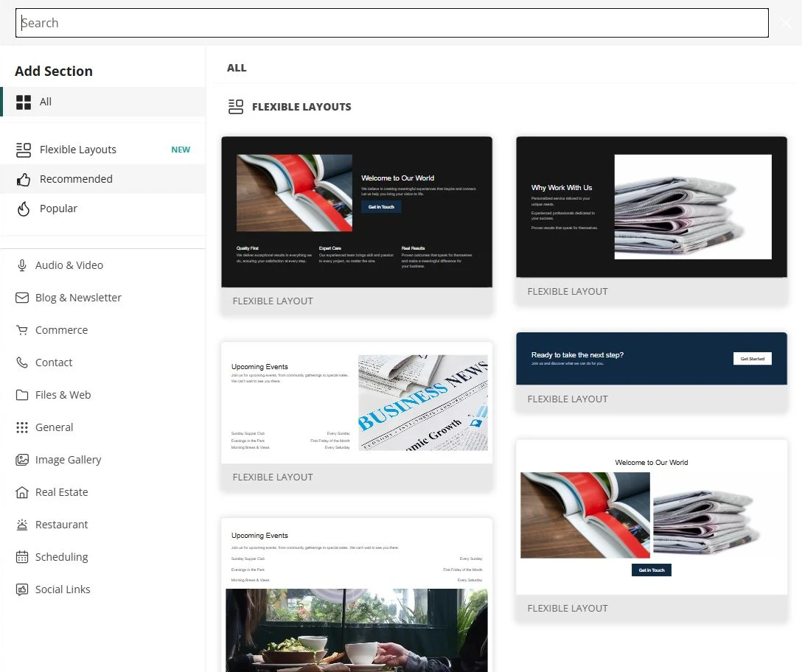Open the Recommended category
The height and width of the screenshot is (672, 802).
(x=102, y=180)
